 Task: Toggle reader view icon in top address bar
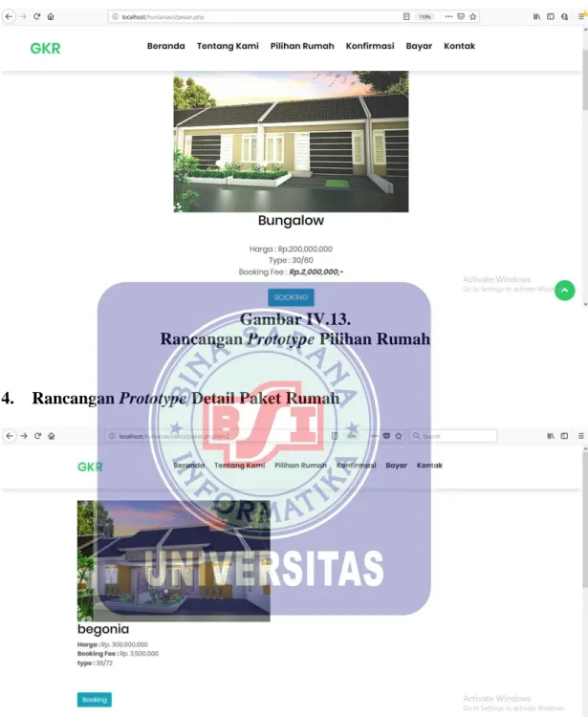pyautogui.click(x=406, y=16)
